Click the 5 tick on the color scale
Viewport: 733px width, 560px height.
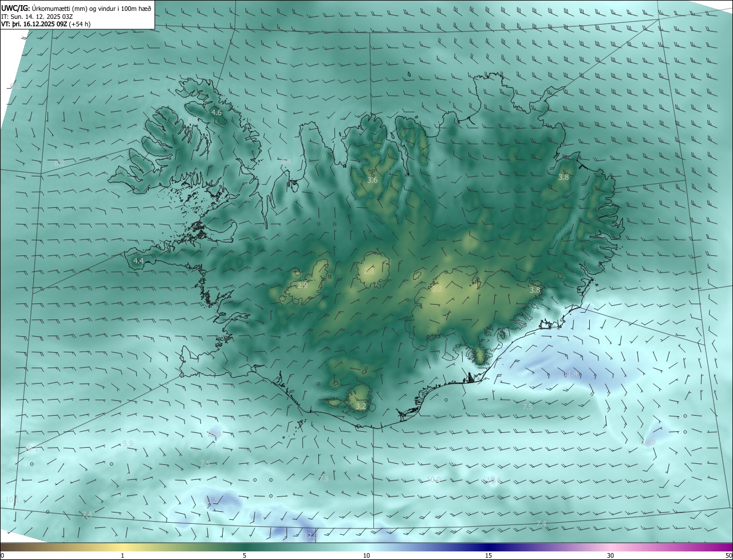click(245, 555)
